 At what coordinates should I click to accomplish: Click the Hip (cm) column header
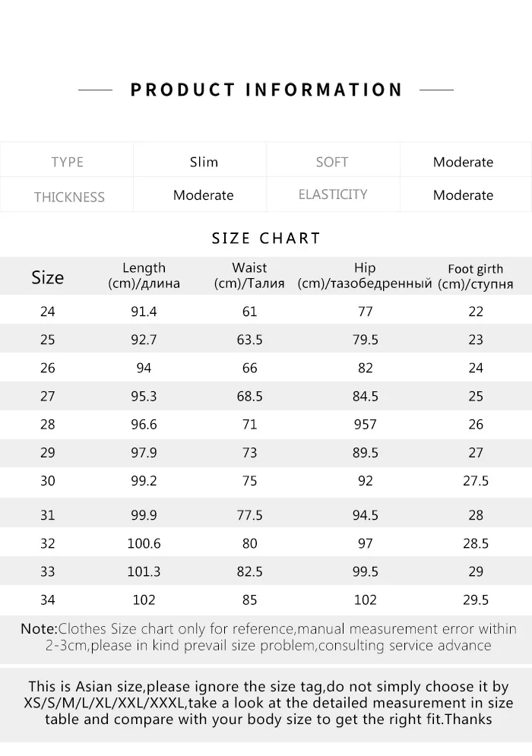tap(365, 276)
